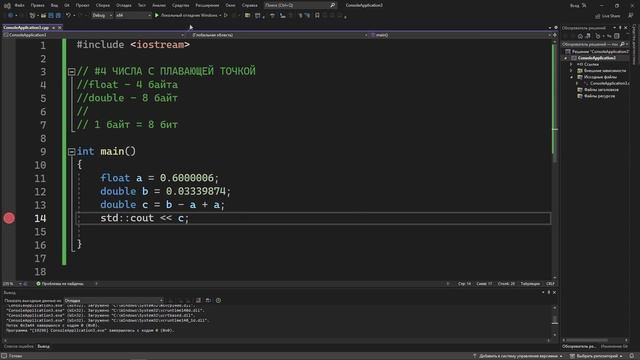Open the Правка menu
The image size is (640, 360).
click(37, 5)
